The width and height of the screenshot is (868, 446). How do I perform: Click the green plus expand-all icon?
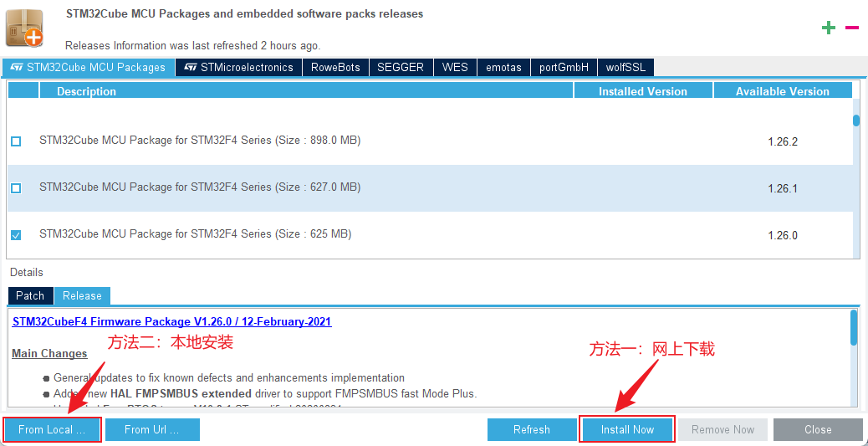[x=828, y=28]
